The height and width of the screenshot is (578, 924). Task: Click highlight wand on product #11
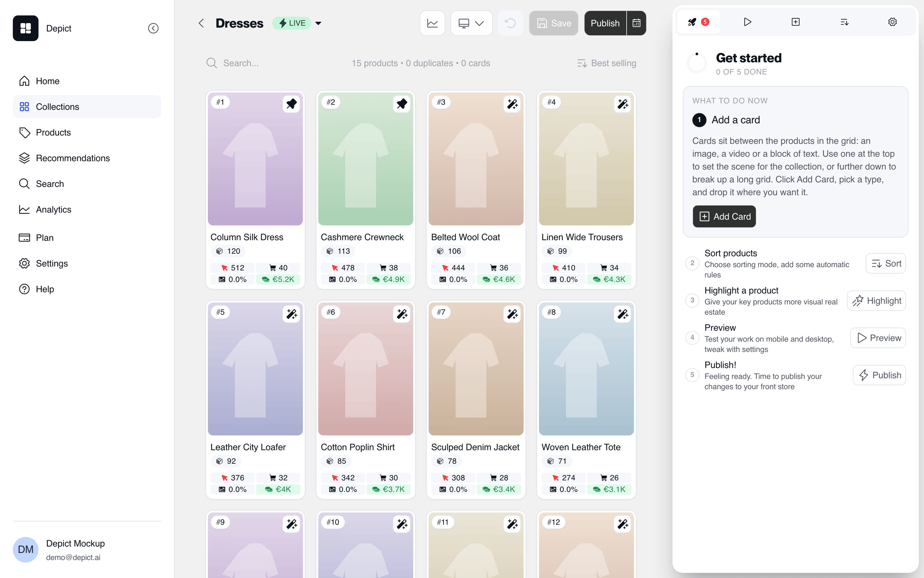pos(512,524)
